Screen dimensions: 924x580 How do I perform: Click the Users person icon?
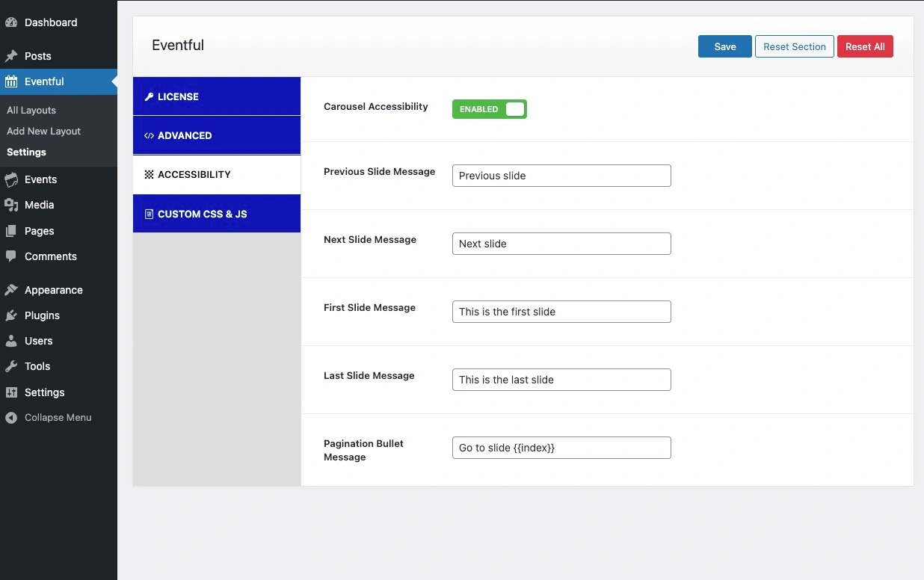(x=11, y=341)
